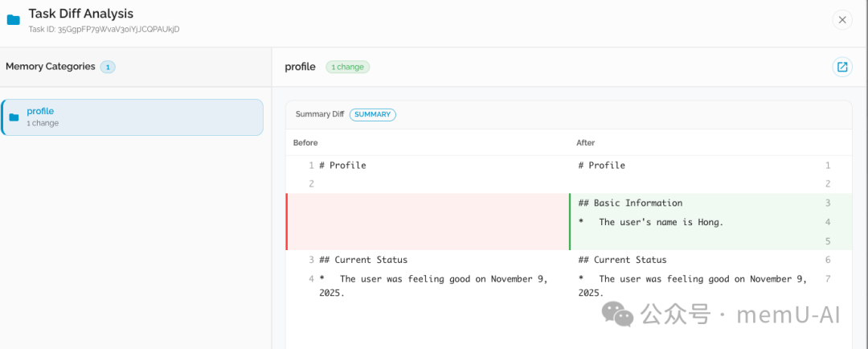
Task: Click the Memory Categories heading
Action: [50, 67]
